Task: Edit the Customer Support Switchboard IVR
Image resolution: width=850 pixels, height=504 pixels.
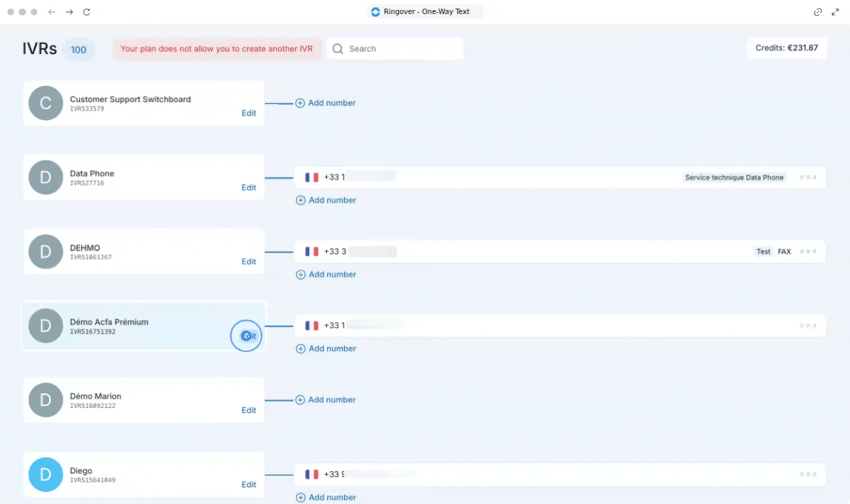Action: tap(249, 113)
